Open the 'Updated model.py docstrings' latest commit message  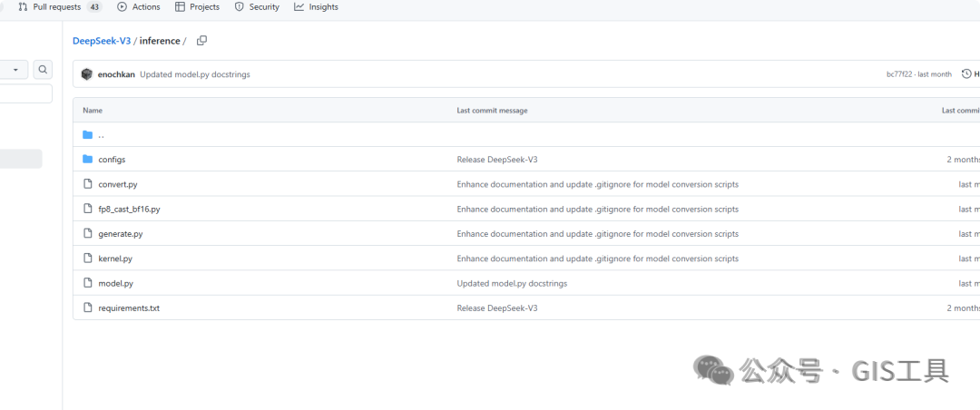[x=195, y=74]
